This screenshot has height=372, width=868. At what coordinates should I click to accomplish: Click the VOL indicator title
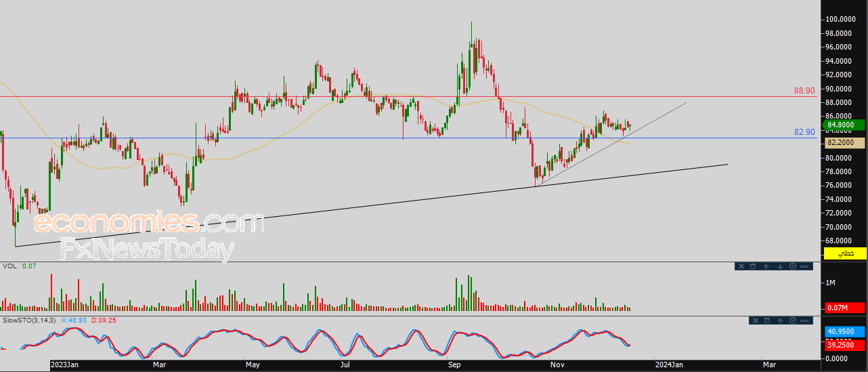[9, 266]
